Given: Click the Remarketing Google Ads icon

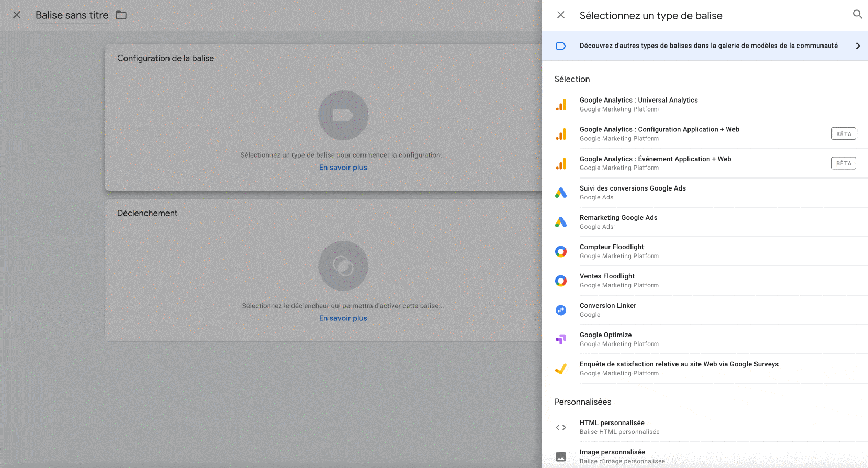Looking at the screenshot, I should tap(561, 222).
